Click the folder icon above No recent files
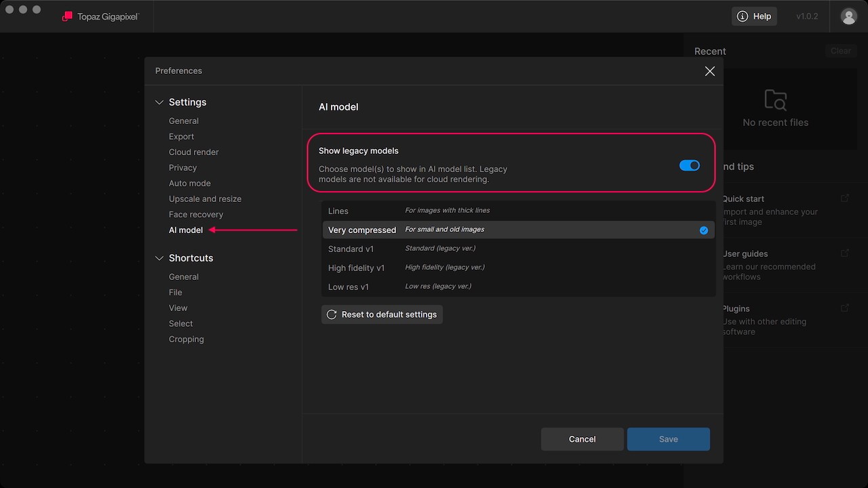 click(x=776, y=100)
